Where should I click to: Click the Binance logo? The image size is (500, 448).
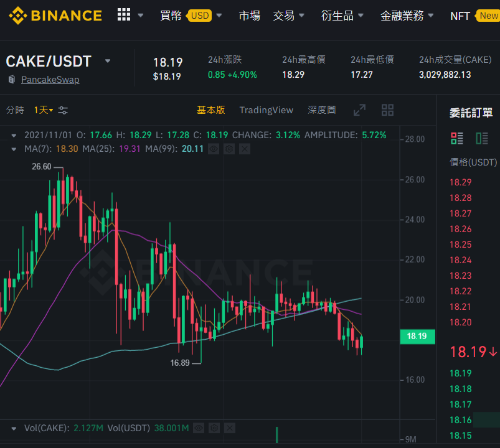click(x=55, y=16)
